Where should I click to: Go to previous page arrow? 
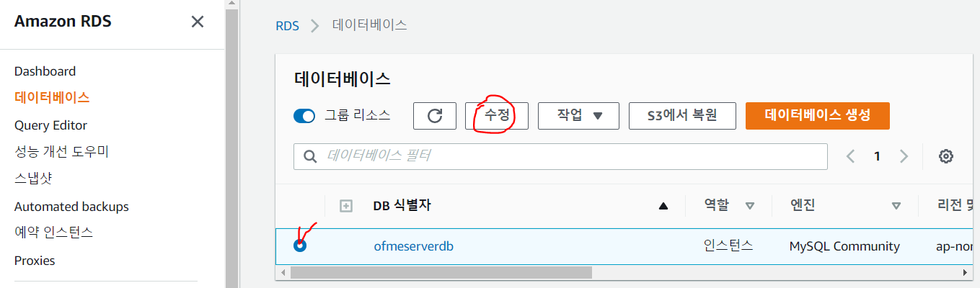pos(851,156)
